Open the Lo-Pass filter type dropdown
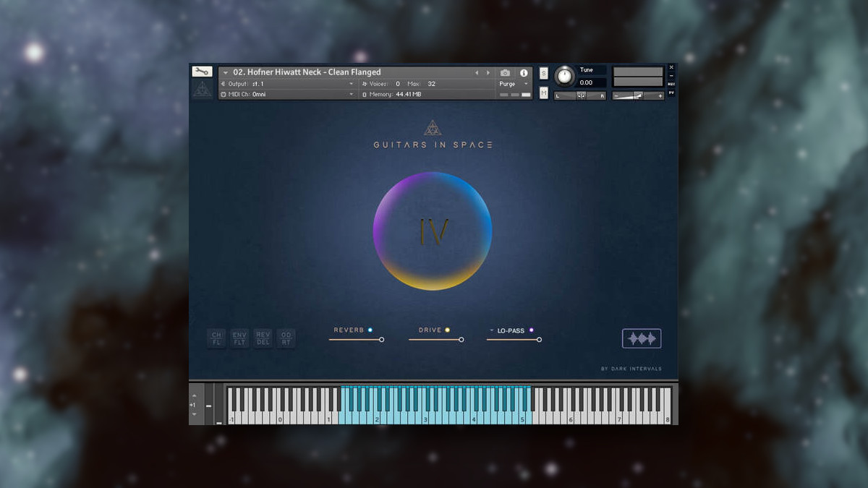Screen dimensions: 868x488 point(492,330)
